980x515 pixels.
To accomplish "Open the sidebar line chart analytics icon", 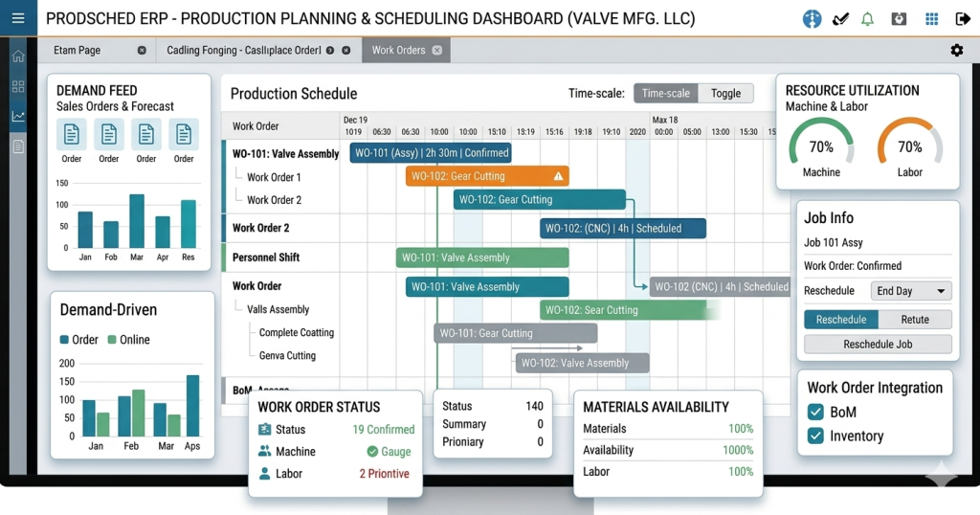I will point(18,116).
